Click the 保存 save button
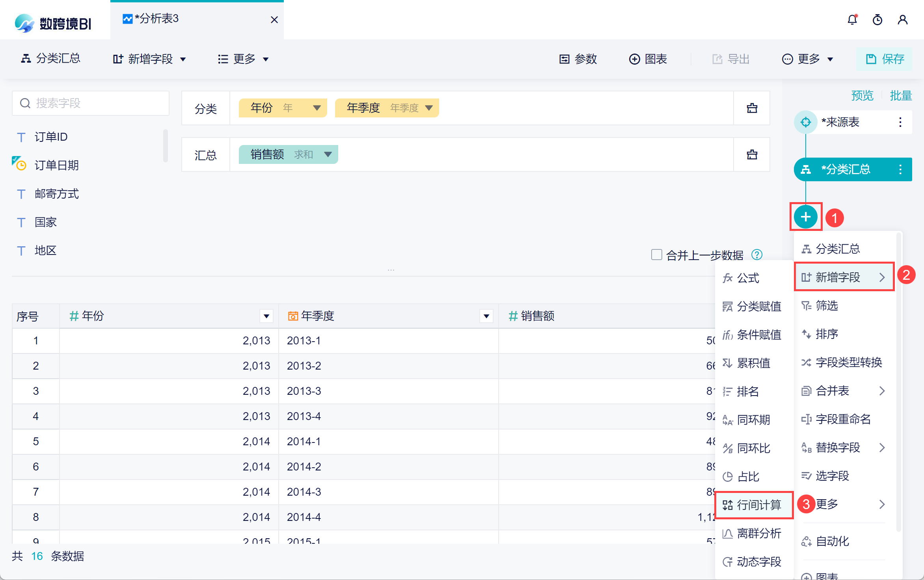 coord(884,59)
